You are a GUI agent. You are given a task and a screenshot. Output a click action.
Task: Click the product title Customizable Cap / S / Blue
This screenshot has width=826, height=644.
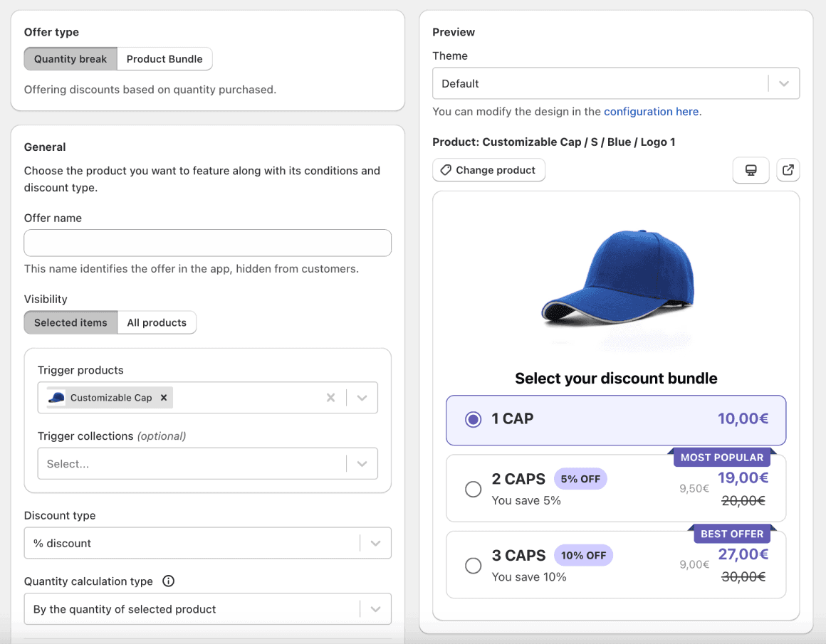point(554,142)
